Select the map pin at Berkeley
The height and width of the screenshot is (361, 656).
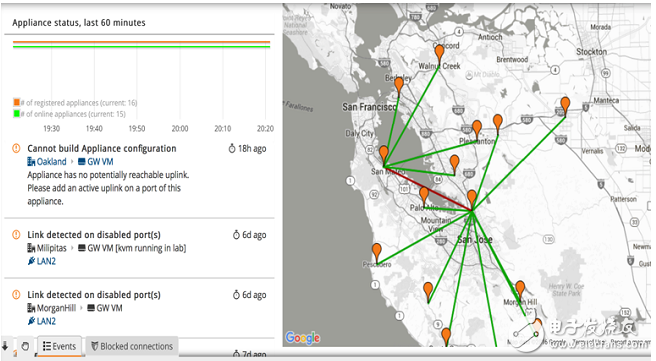pos(399,86)
